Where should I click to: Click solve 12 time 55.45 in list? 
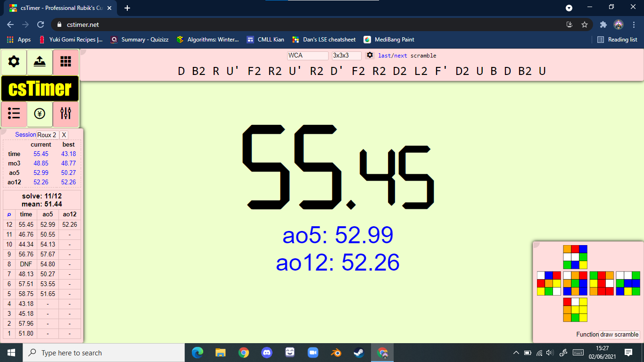26,224
